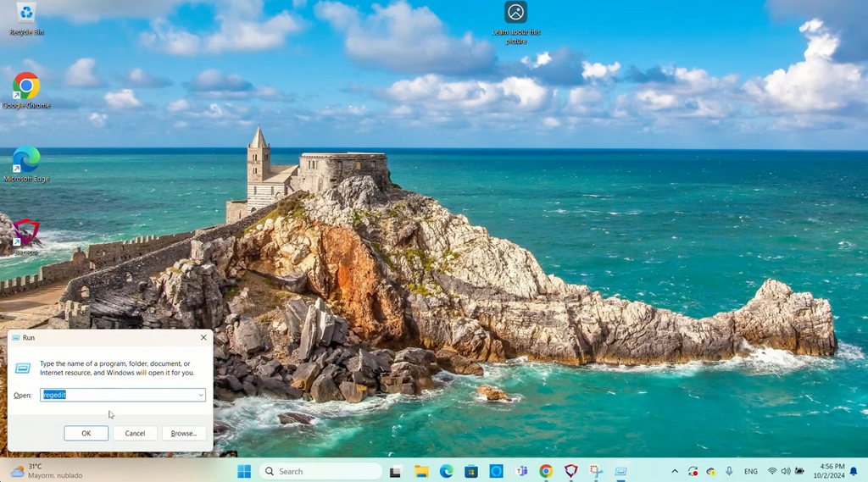Open the microphone icon in system tray

(x=729, y=471)
